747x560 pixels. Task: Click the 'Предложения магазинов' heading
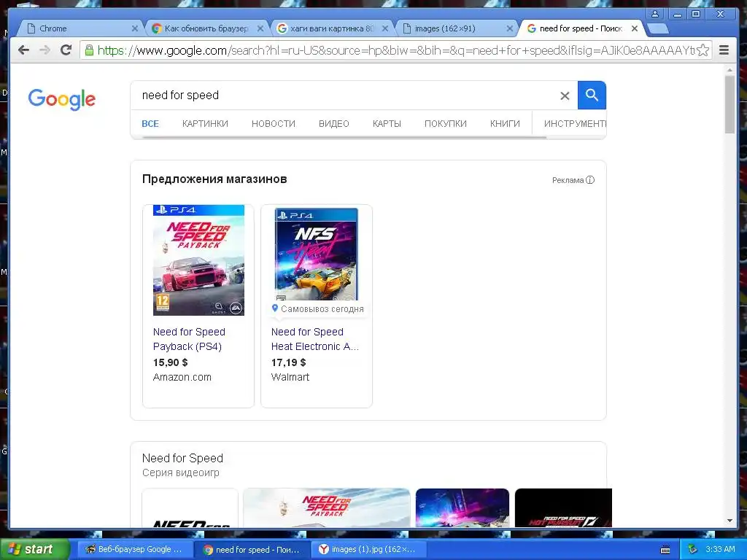pyautogui.click(x=214, y=179)
